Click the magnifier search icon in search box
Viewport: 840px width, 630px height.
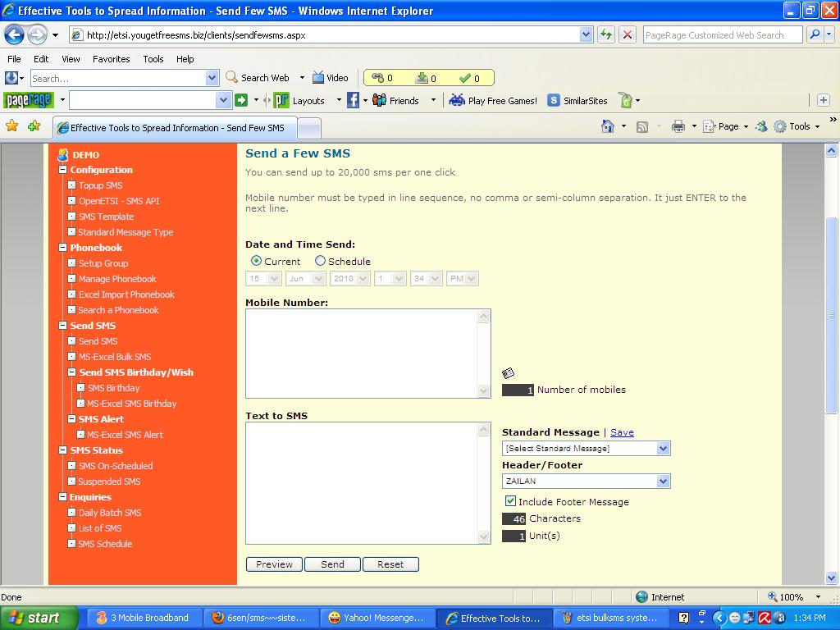coord(815,34)
